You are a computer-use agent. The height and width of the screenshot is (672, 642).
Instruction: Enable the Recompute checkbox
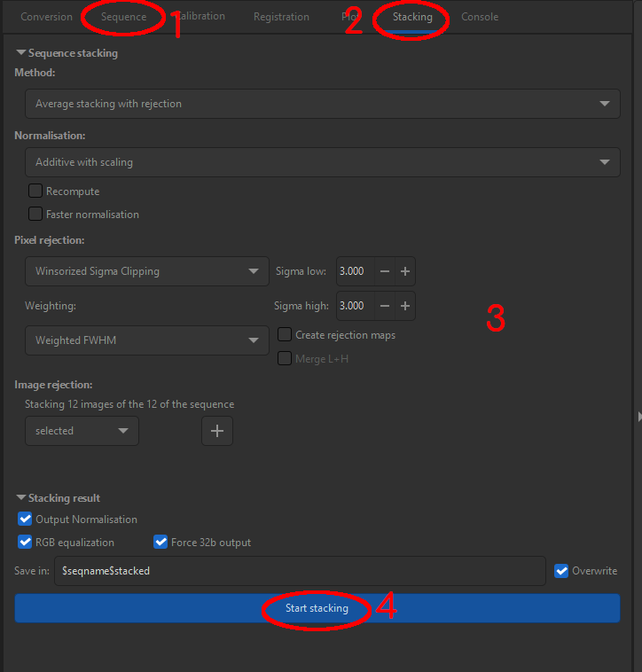pyautogui.click(x=35, y=191)
